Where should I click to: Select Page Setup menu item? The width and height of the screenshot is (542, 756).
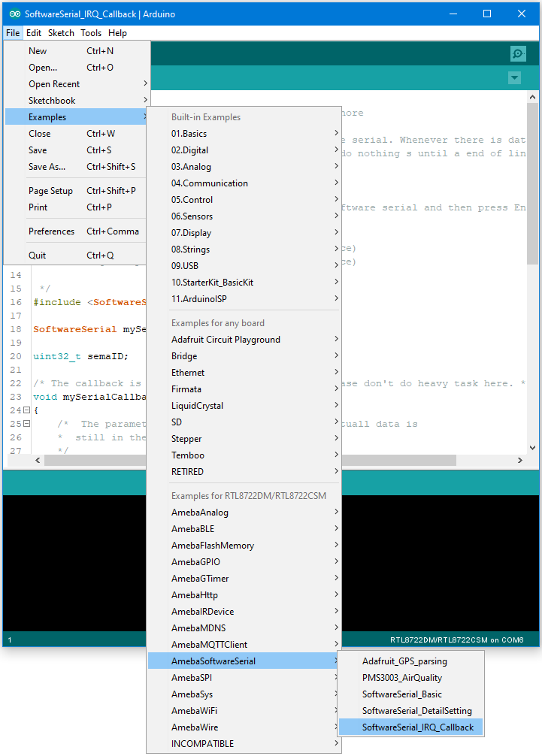click(x=77, y=191)
